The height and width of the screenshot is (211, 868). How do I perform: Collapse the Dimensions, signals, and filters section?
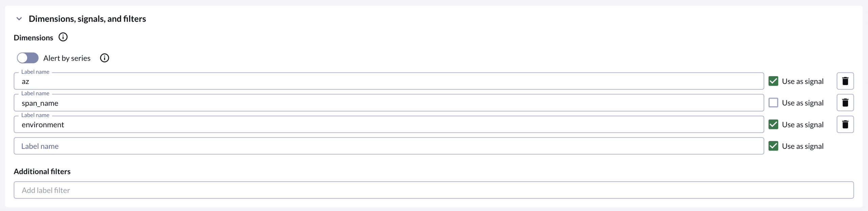pos(19,19)
